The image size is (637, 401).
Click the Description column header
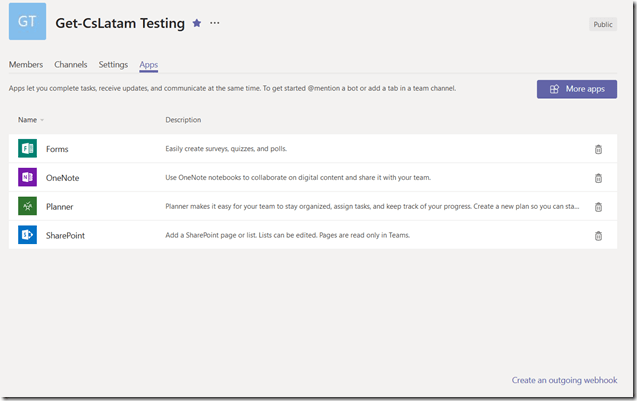183,120
